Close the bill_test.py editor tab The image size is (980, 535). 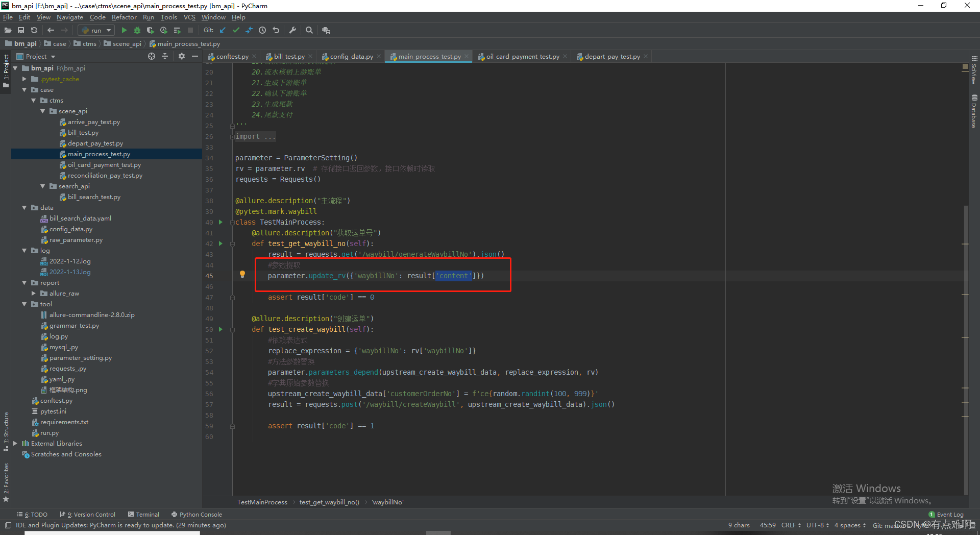[310, 57]
